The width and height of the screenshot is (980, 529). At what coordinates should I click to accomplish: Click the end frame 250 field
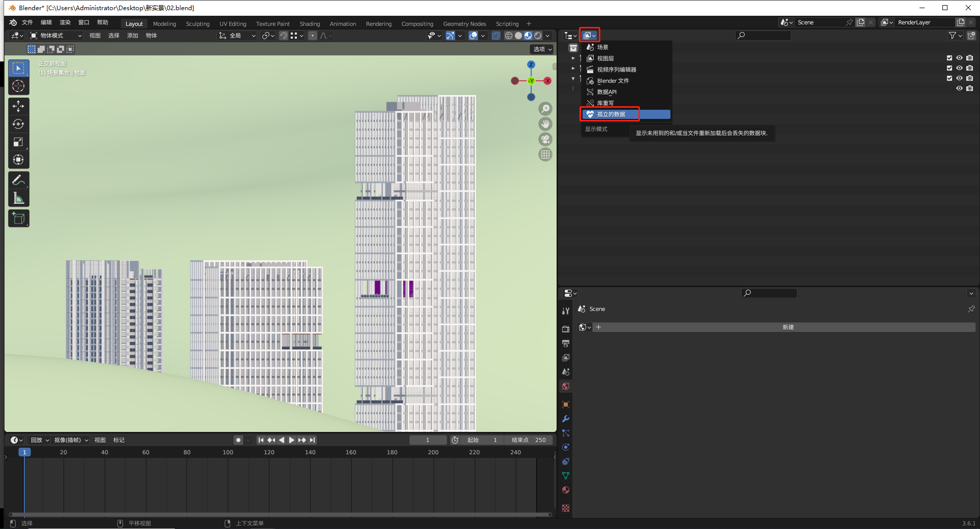pos(529,440)
